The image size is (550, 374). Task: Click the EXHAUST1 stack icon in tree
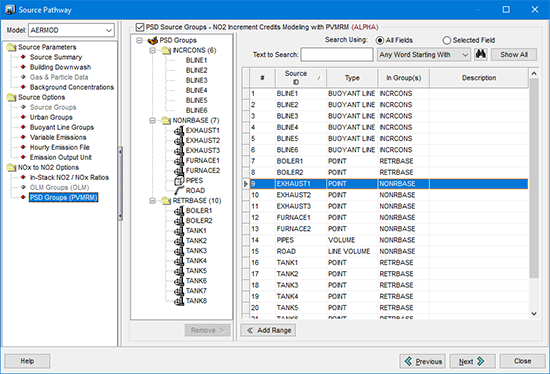[179, 131]
